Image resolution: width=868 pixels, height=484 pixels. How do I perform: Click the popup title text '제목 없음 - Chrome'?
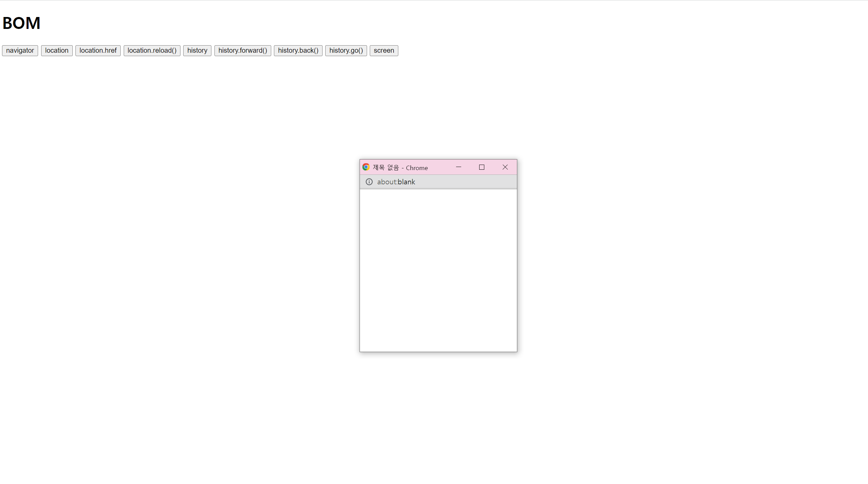[x=400, y=168]
